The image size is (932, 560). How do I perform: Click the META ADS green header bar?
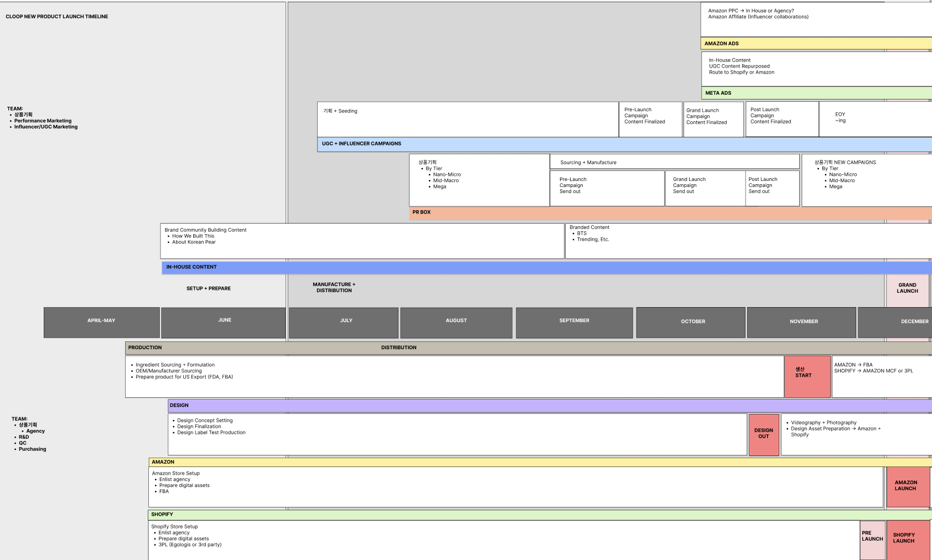[816, 93]
